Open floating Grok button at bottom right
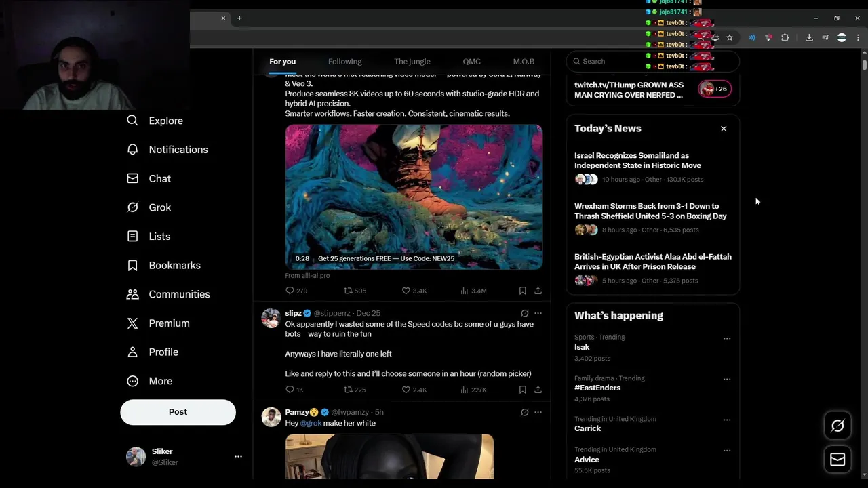Screen dimensions: 868x488 pyautogui.click(x=837, y=426)
